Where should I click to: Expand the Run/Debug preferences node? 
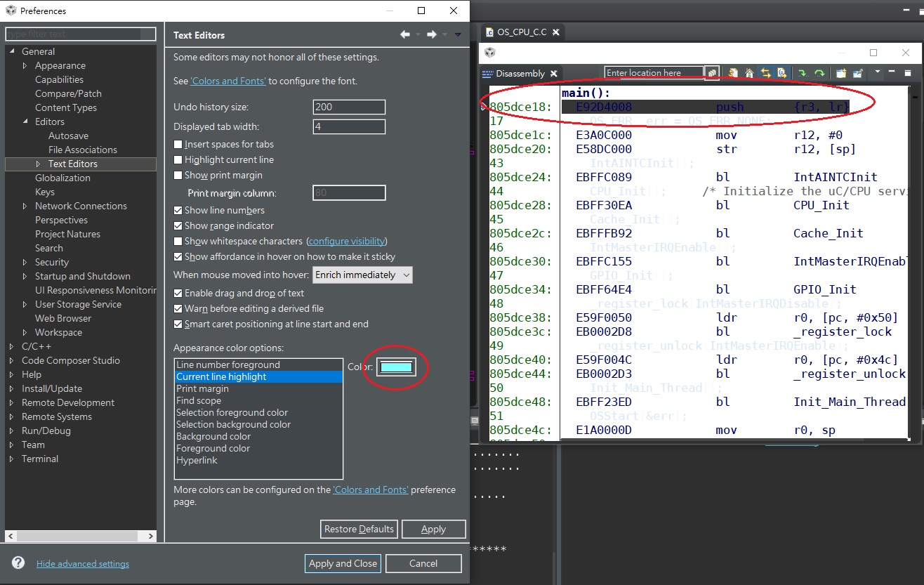(11, 430)
